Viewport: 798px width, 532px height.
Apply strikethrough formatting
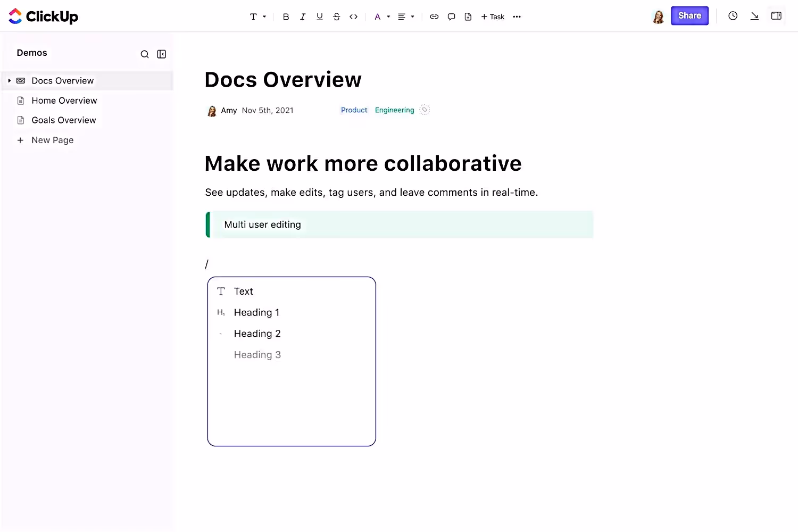tap(337, 16)
